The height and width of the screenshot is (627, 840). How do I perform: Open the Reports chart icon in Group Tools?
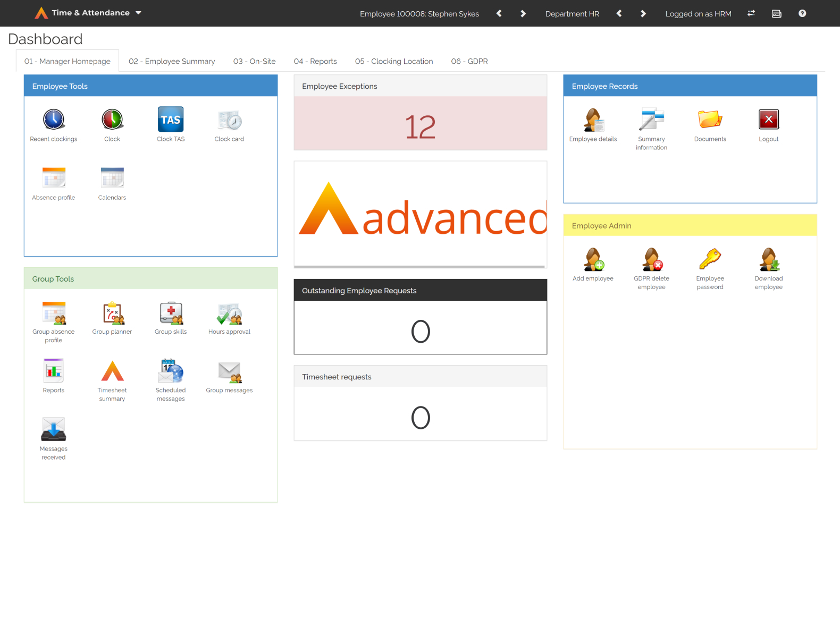click(x=54, y=371)
